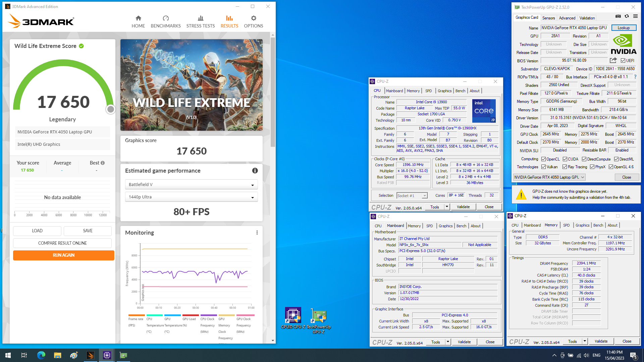Click the NVIDIA logo in GPU-Z
Image resolution: width=644 pixels, height=362 pixels.
[624, 44]
